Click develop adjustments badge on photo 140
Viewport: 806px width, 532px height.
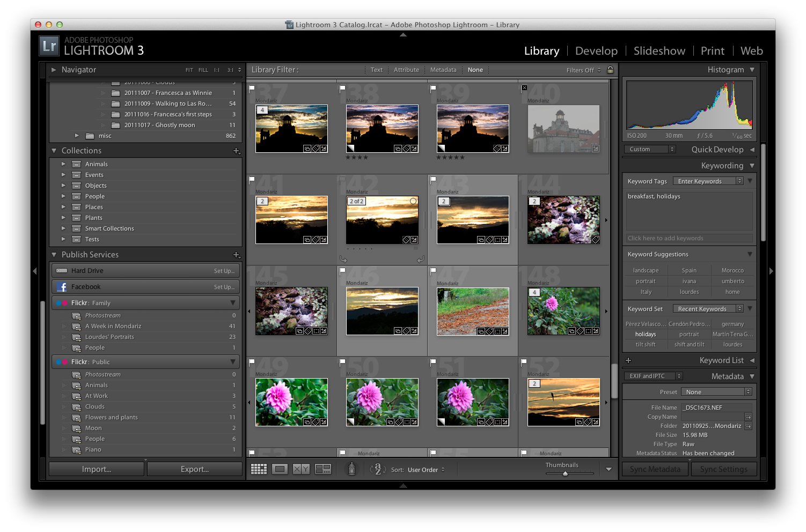pyautogui.click(x=596, y=149)
